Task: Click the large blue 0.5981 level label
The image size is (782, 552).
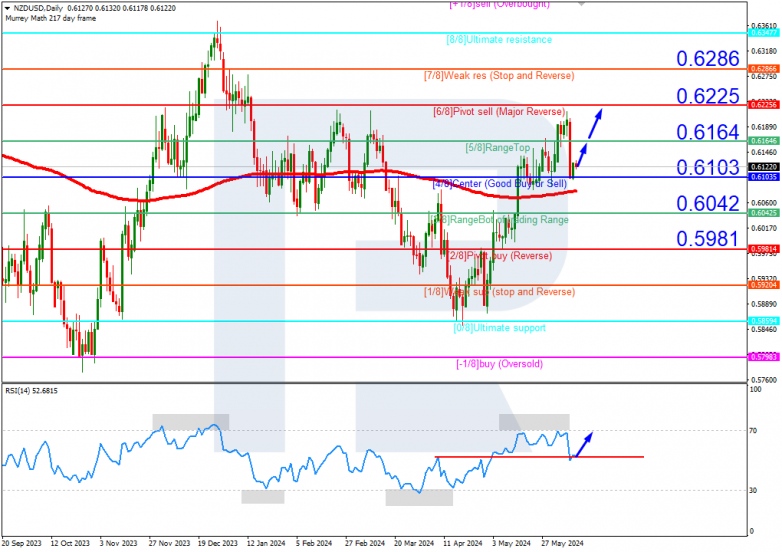Action: pos(708,239)
